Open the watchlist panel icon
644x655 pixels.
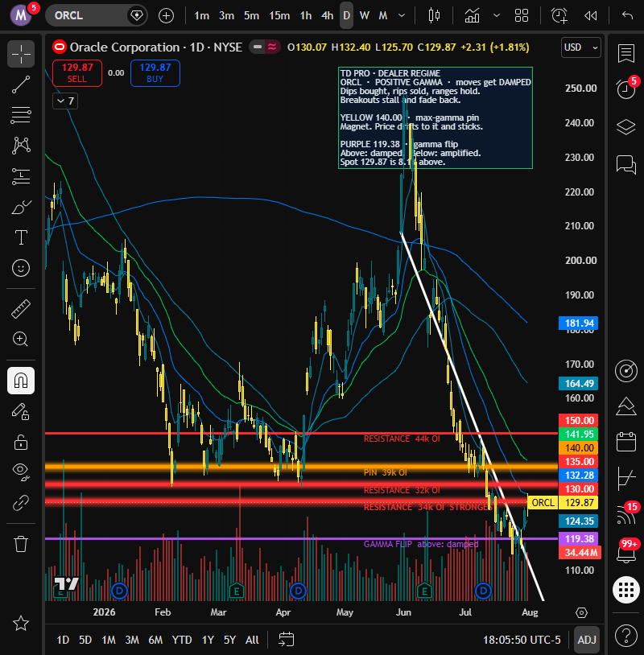625,53
